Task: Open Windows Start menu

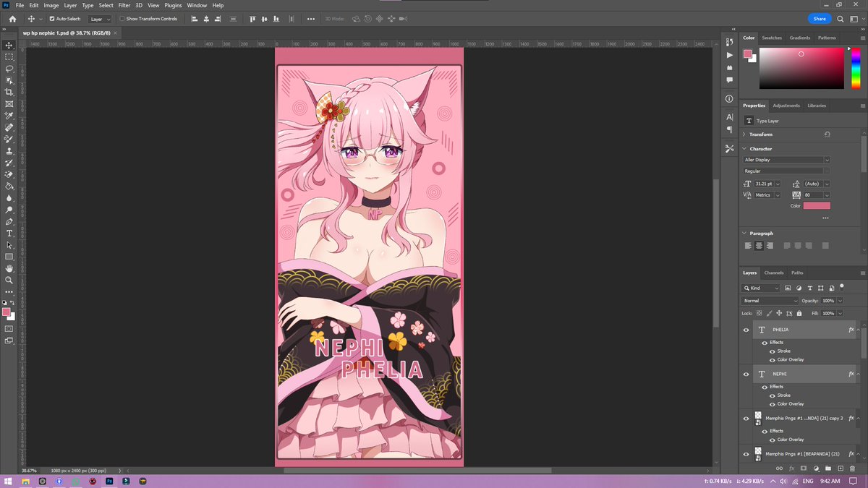Action: pyautogui.click(x=9, y=481)
